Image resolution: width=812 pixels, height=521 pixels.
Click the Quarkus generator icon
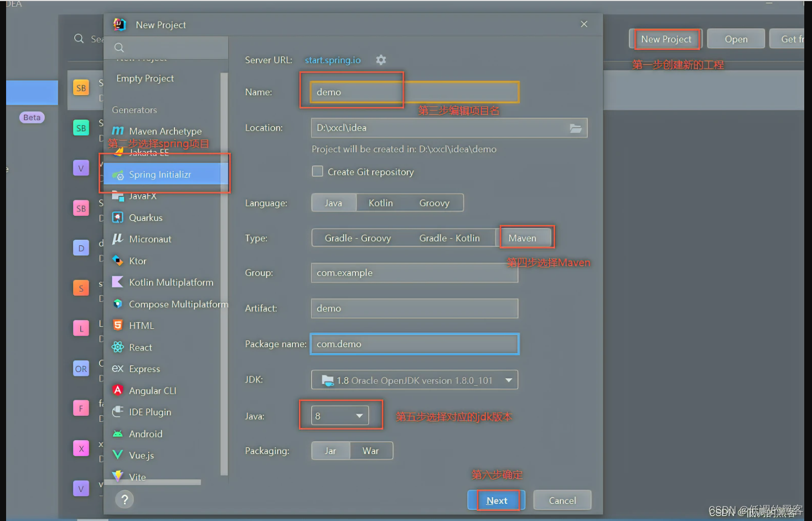[x=118, y=218]
